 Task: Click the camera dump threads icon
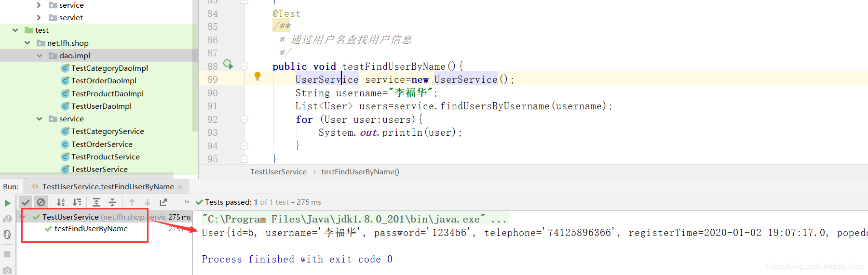click(x=7, y=270)
